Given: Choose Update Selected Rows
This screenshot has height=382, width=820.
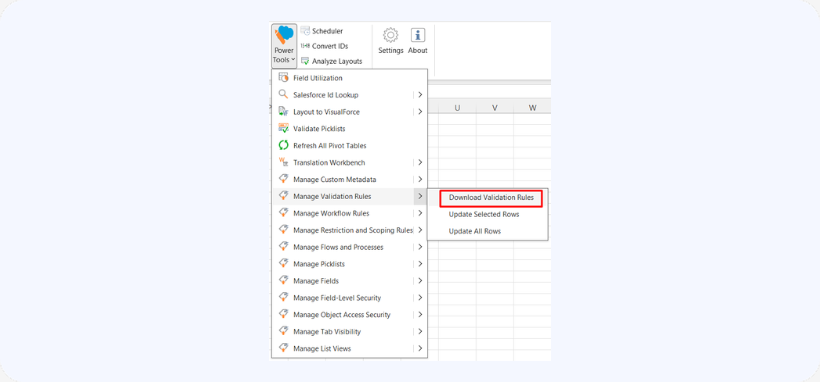Looking at the screenshot, I should coord(484,215).
